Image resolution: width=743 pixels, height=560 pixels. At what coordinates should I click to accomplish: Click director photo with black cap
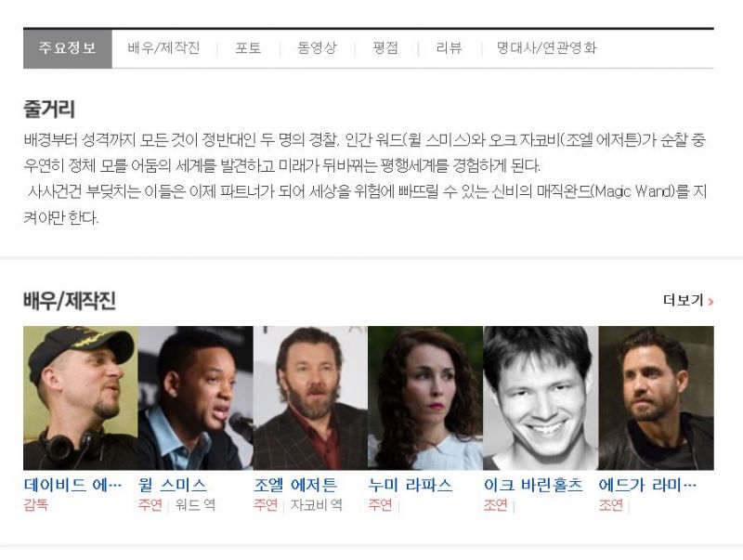click(x=81, y=398)
